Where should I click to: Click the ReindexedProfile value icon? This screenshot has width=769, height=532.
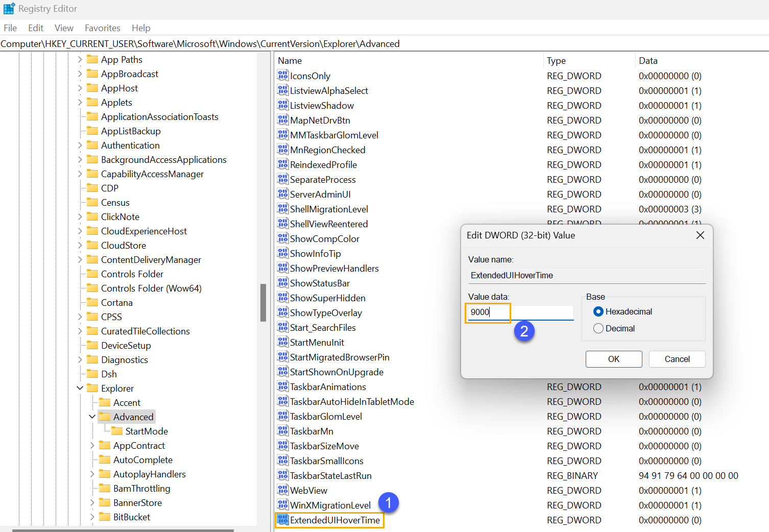tap(283, 164)
